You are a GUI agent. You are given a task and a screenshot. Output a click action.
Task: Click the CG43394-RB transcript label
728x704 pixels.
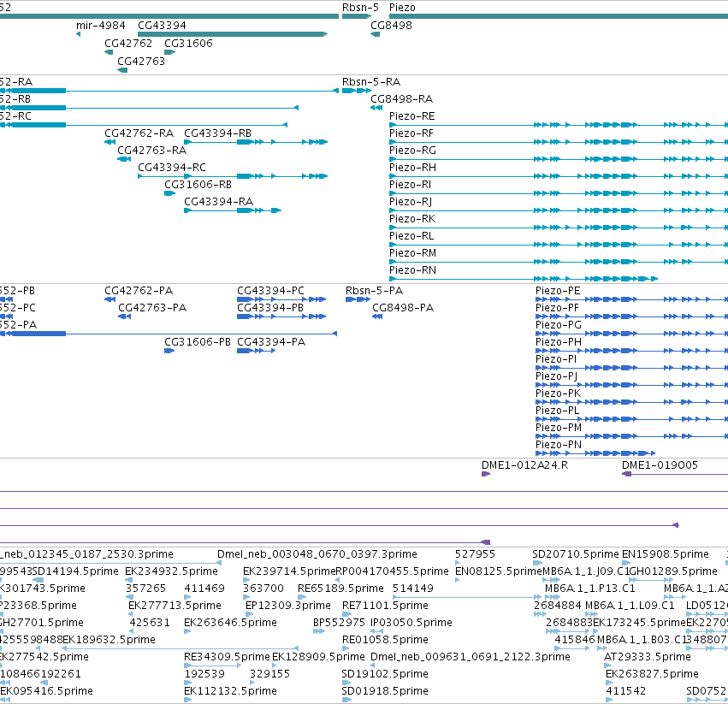pos(218,133)
